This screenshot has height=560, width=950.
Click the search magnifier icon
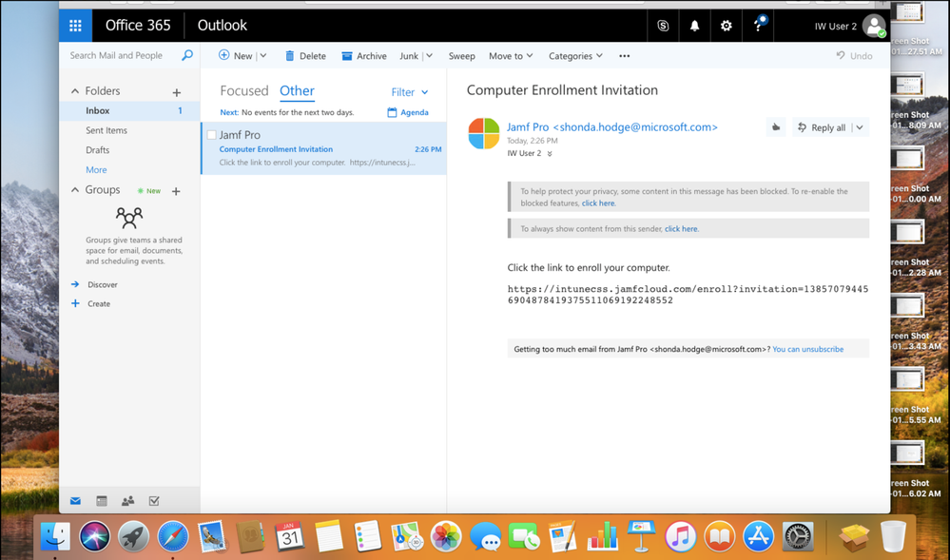[187, 55]
